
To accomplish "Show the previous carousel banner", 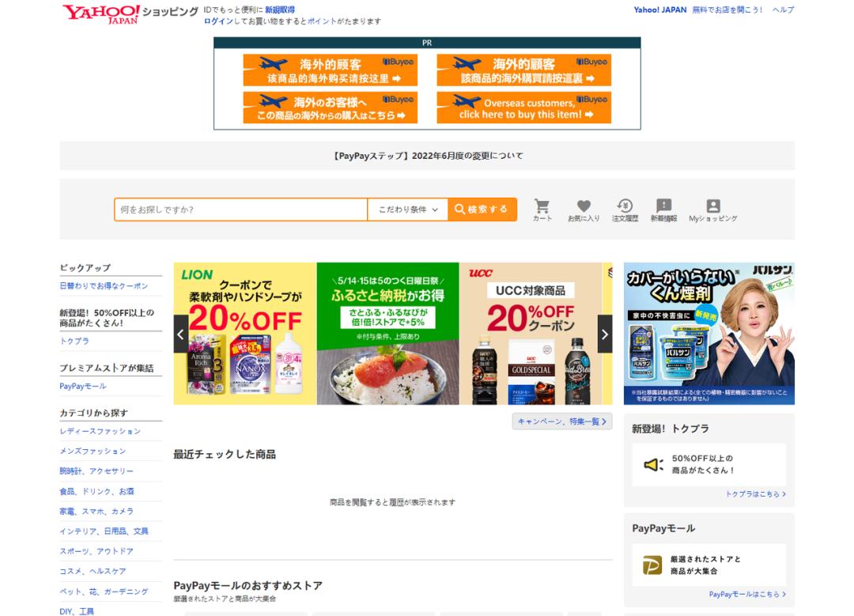I will (181, 334).
